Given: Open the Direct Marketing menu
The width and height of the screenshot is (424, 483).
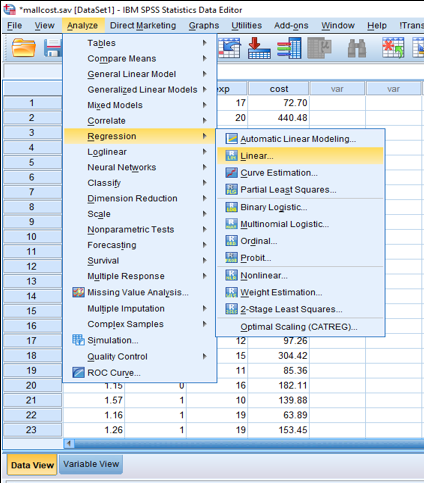Looking at the screenshot, I should point(143,26).
